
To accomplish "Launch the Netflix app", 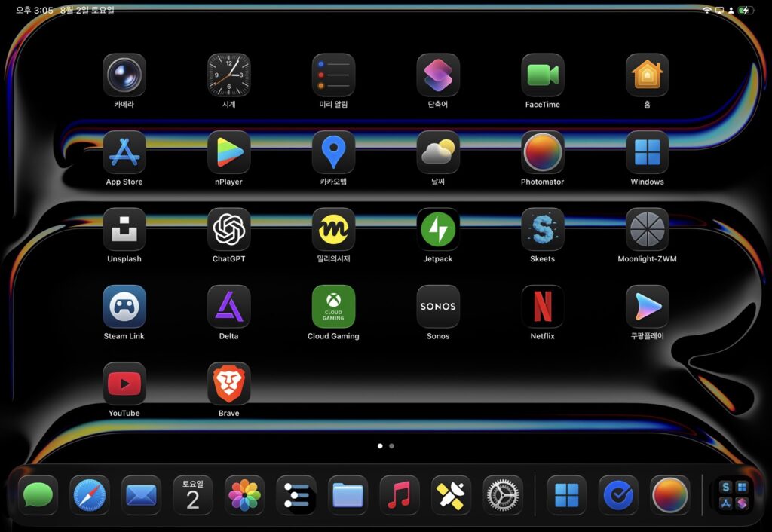I will pos(543,306).
